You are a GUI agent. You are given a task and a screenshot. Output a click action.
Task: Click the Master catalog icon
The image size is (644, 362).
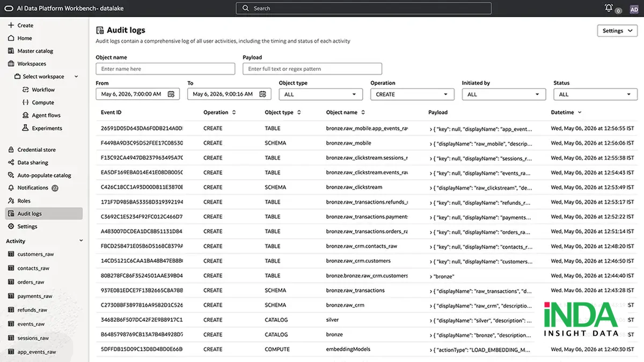point(11,51)
